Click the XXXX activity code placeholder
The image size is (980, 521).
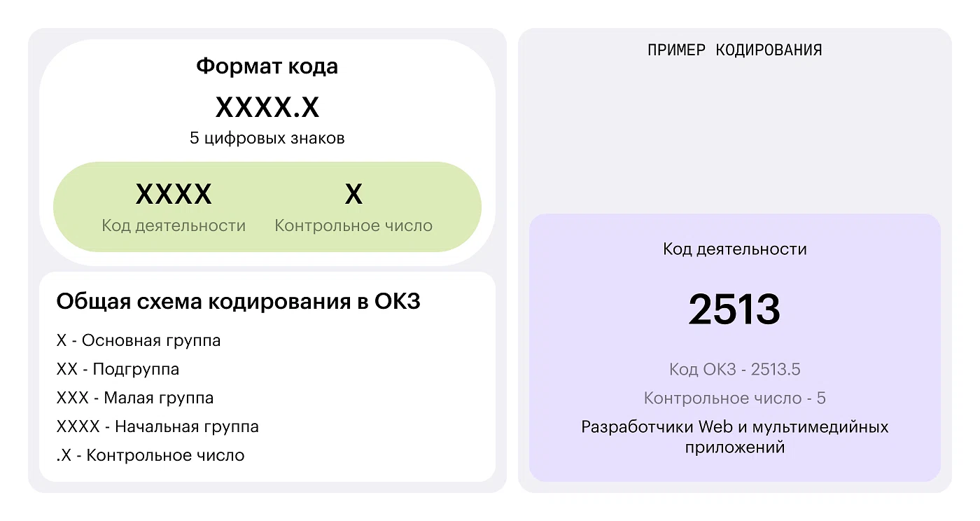174,194
